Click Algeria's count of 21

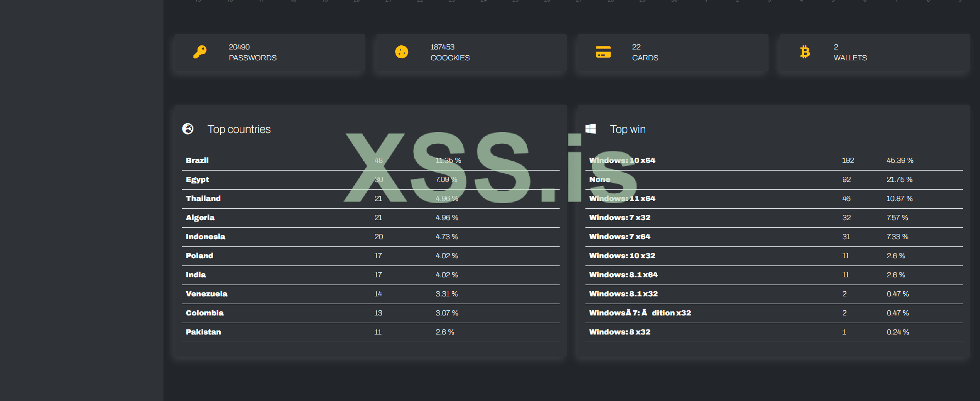379,218
